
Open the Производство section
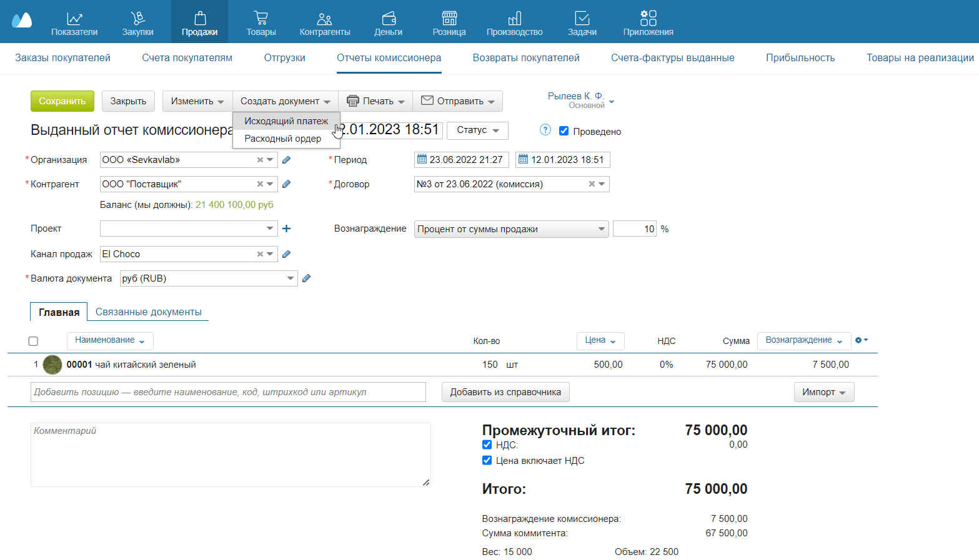pyautogui.click(x=514, y=23)
